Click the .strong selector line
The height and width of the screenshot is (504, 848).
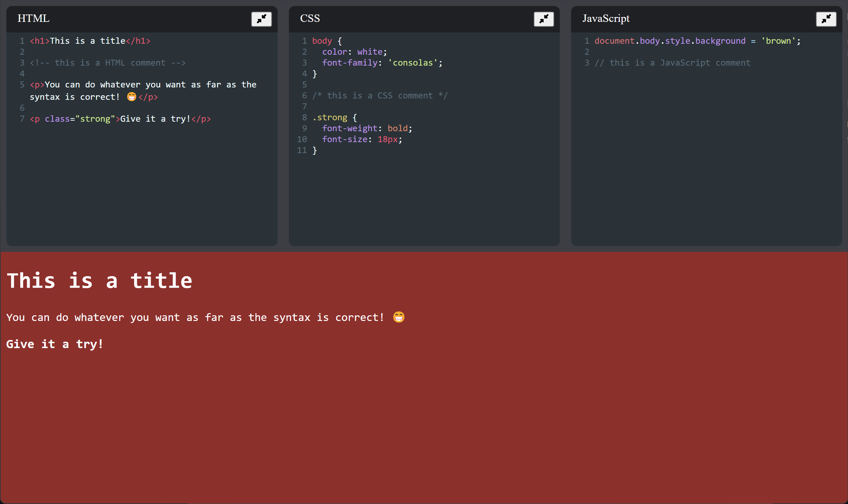coord(334,117)
